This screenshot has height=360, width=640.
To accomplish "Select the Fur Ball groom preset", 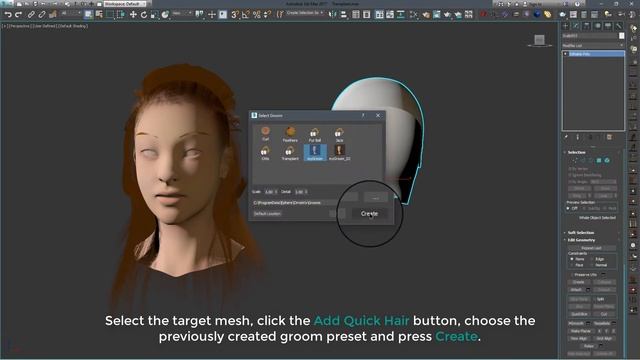I will point(315,134).
